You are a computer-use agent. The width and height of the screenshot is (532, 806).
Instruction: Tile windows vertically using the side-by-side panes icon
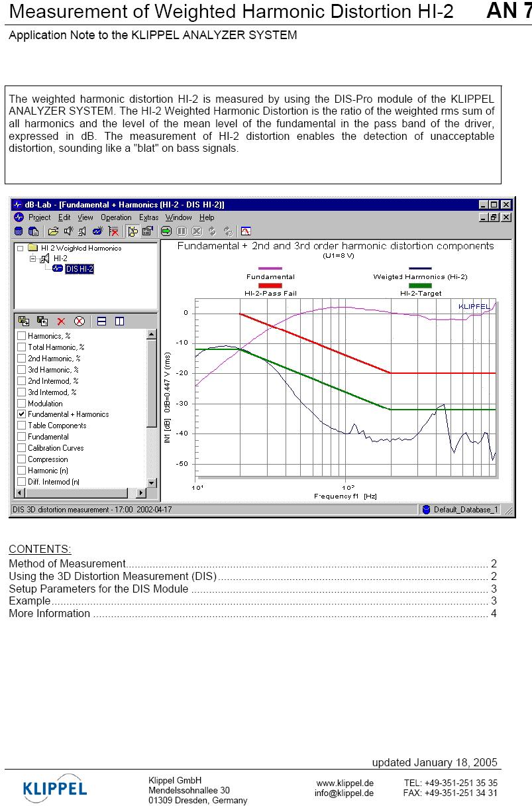(119, 321)
